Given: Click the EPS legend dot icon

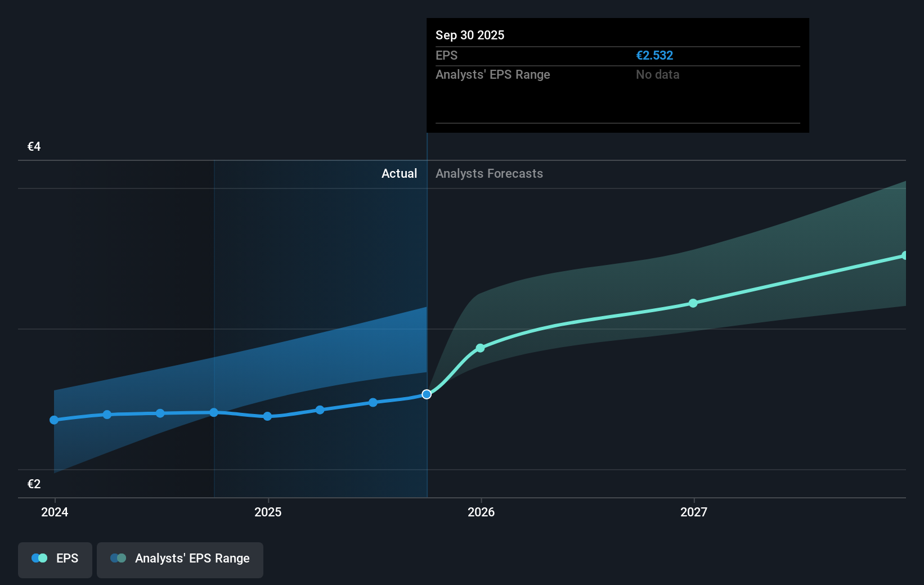Looking at the screenshot, I should (x=39, y=558).
